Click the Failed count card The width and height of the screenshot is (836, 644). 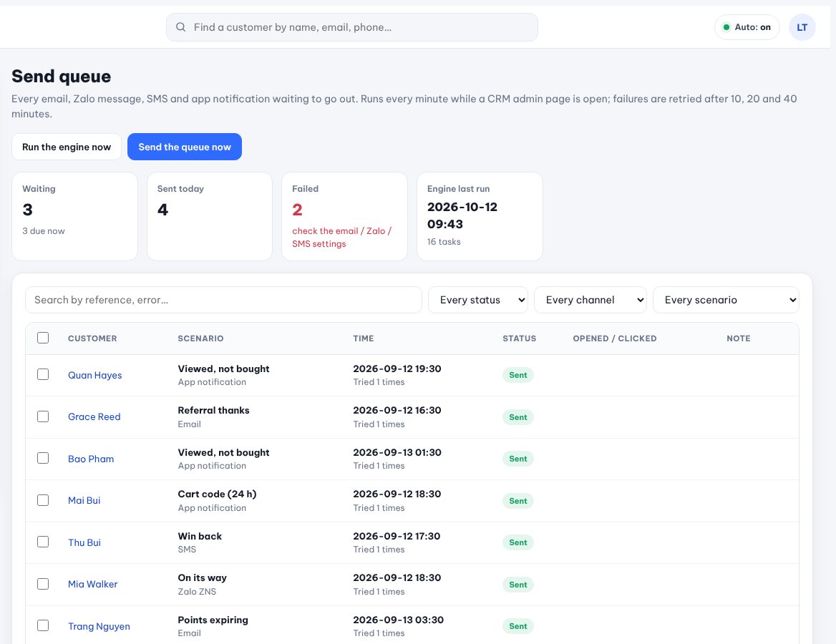344,216
